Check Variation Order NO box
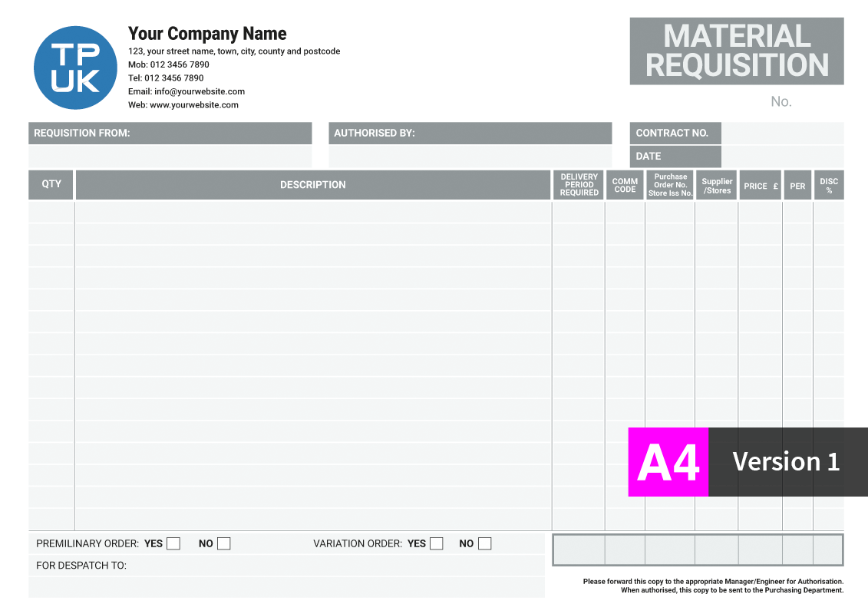Screen dimensions: 868x614 (484, 543)
